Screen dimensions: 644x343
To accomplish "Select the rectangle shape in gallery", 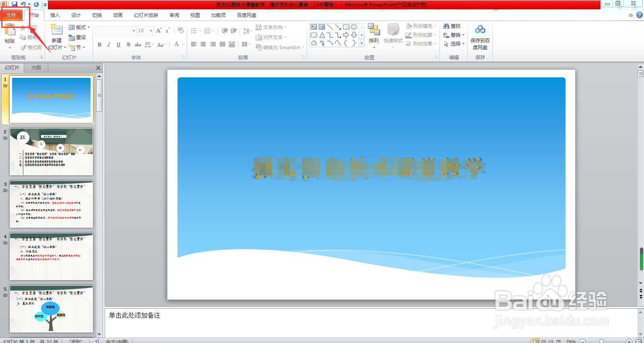I will click(346, 27).
